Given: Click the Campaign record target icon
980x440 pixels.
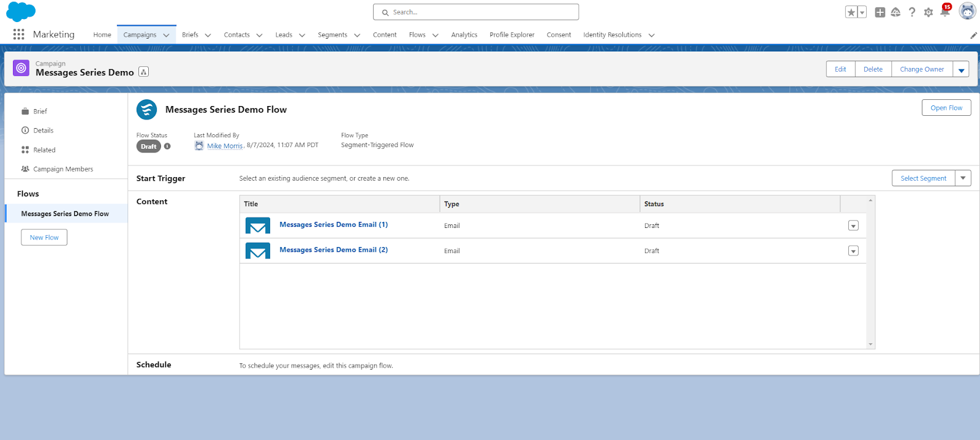Looking at the screenshot, I should (21, 68).
